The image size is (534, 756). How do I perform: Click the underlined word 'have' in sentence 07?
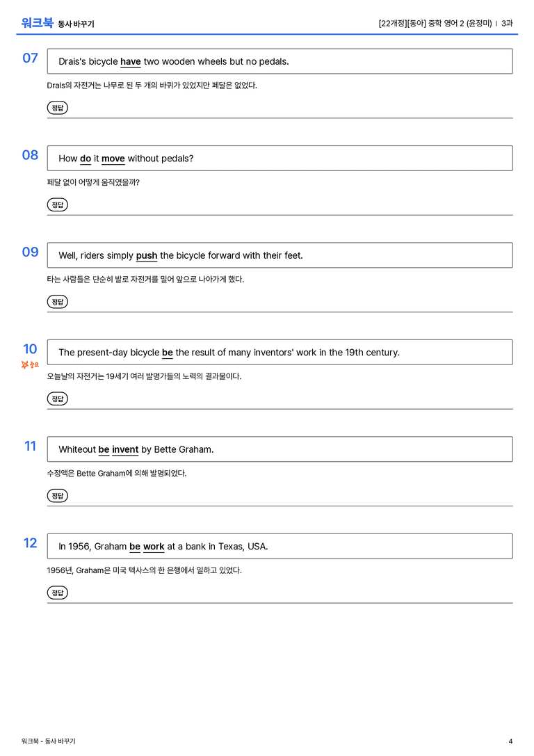131,62
